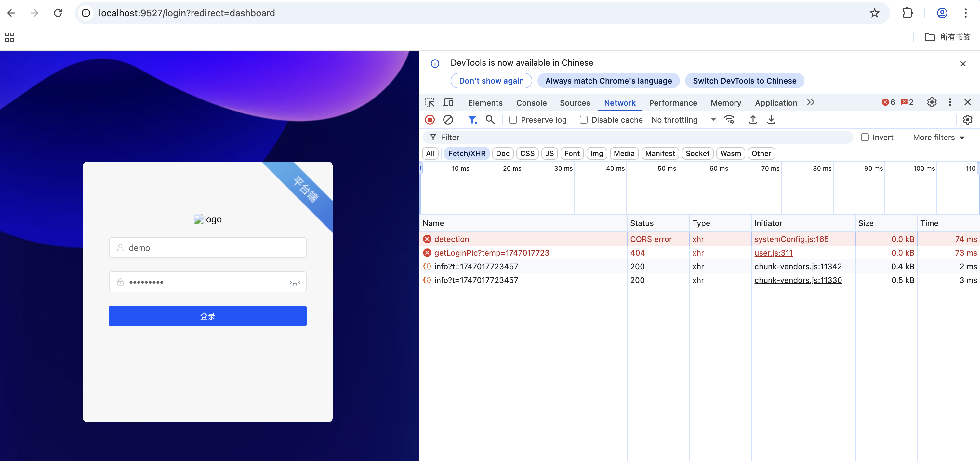Viewport: 980px width, 461px height.
Task: Toggle the Media type filter
Action: (624, 154)
